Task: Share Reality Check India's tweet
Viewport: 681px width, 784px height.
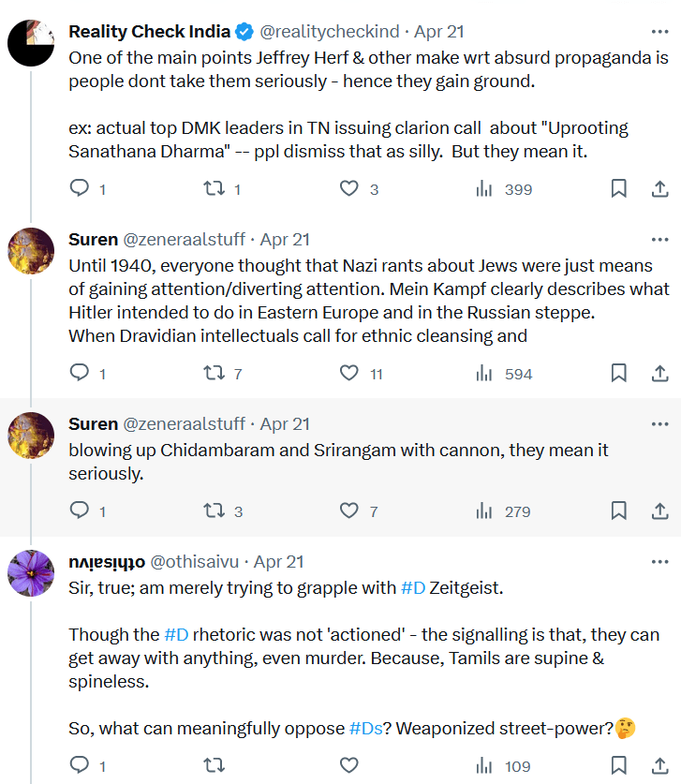Action: [659, 188]
